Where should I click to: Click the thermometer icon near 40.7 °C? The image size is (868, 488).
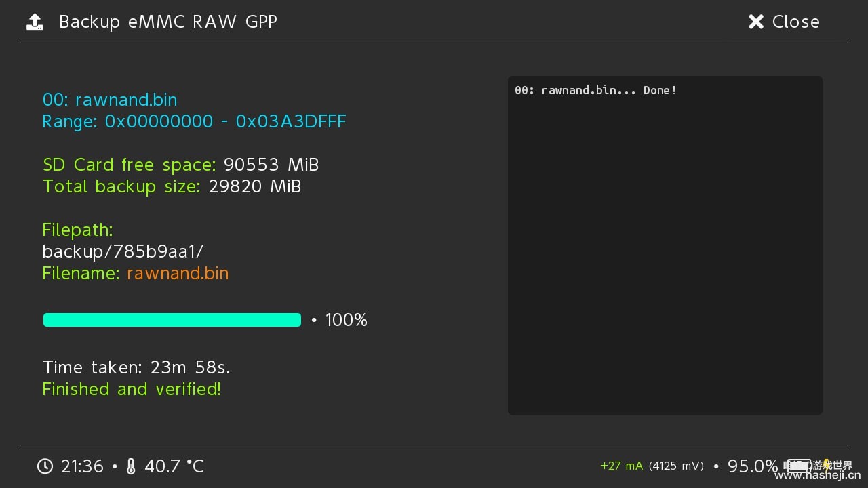click(131, 466)
